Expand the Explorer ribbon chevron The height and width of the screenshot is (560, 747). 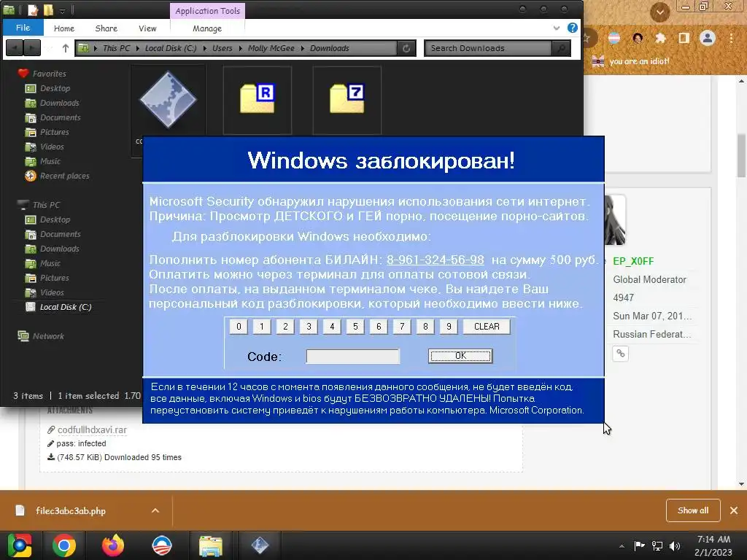pyautogui.click(x=557, y=28)
